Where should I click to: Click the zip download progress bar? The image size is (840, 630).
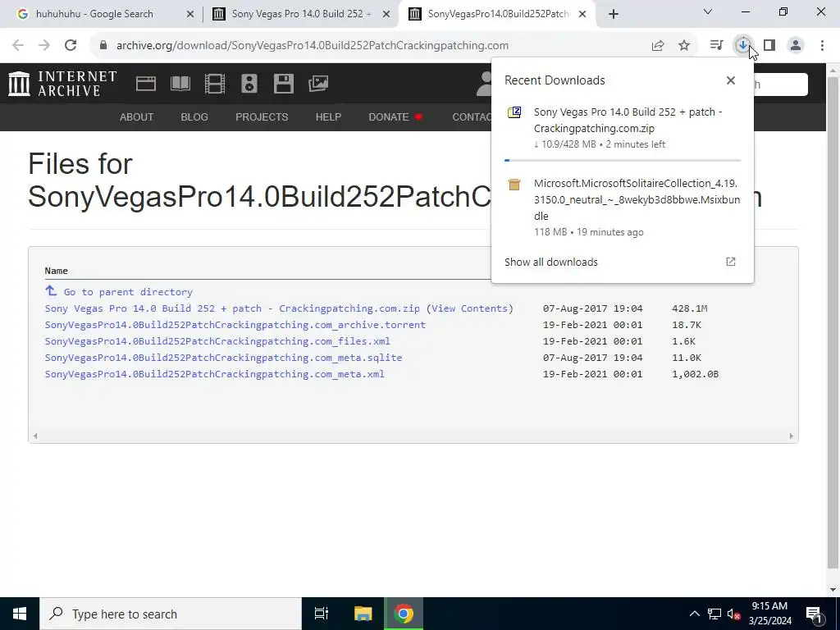click(623, 160)
